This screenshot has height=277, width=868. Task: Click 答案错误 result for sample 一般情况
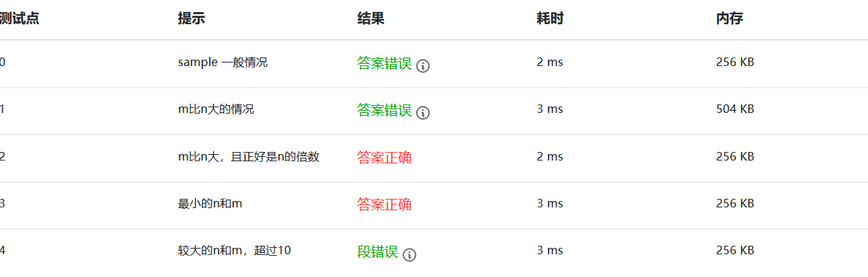pyautogui.click(x=384, y=63)
